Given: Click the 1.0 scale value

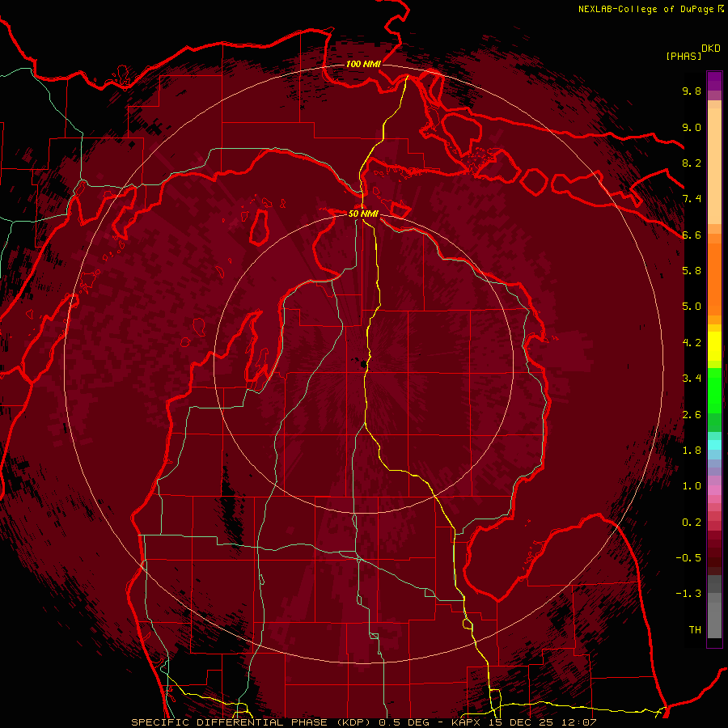Looking at the screenshot, I should 692,486.
